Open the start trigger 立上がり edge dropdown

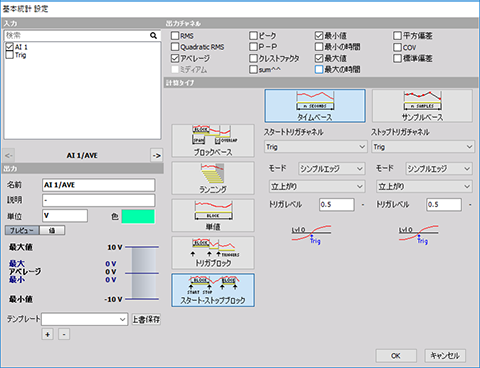tap(317, 186)
